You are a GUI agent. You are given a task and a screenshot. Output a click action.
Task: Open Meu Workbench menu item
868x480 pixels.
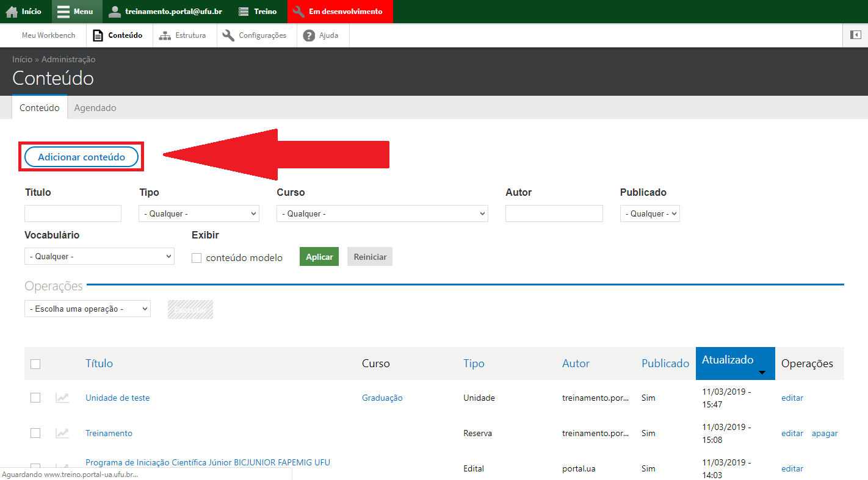pyautogui.click(x=49, y=35)
